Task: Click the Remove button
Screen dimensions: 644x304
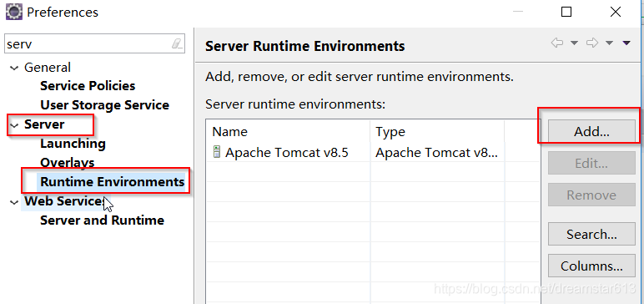Action: tap(591, 195)
